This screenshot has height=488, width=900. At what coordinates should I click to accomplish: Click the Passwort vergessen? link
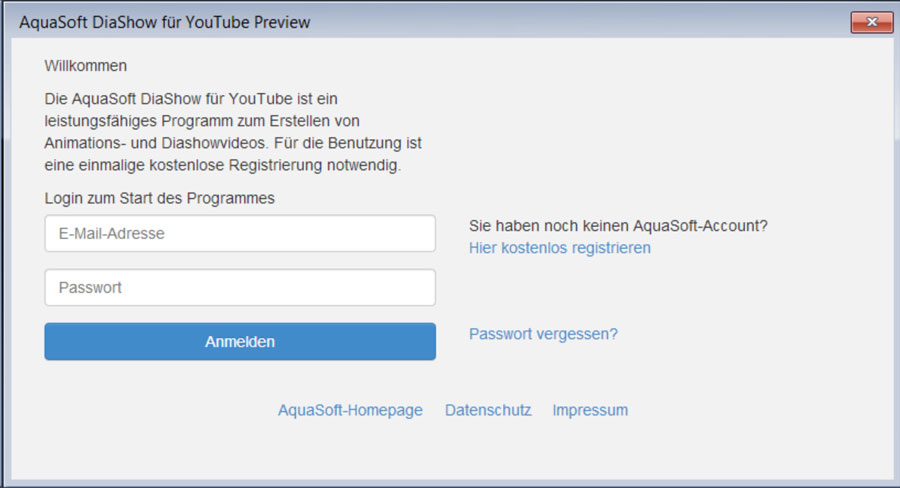click(x=543, y=334)
